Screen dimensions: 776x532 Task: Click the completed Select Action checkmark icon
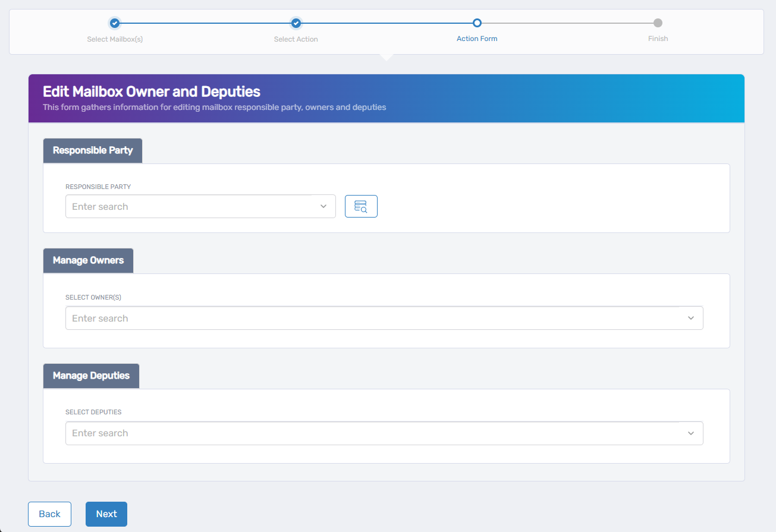296,23
